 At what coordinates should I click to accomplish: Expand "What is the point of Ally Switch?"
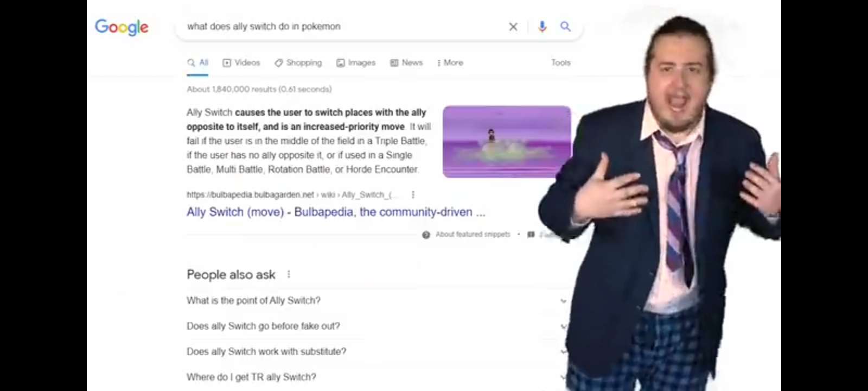[x=376, y=300]
